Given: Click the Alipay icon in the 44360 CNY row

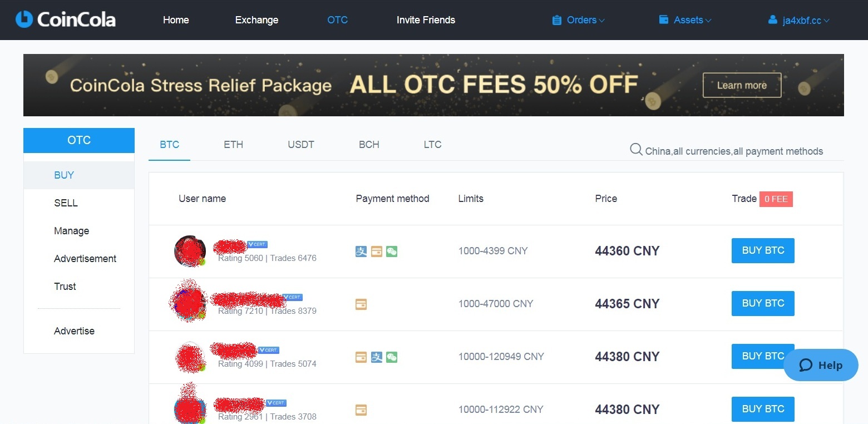Looking at the screenshot, I should (361, 252).
